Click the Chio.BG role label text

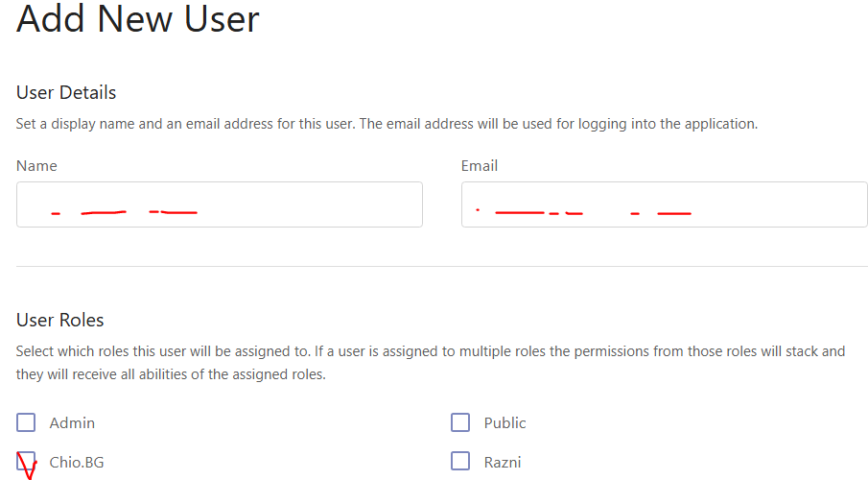[77, 463]
